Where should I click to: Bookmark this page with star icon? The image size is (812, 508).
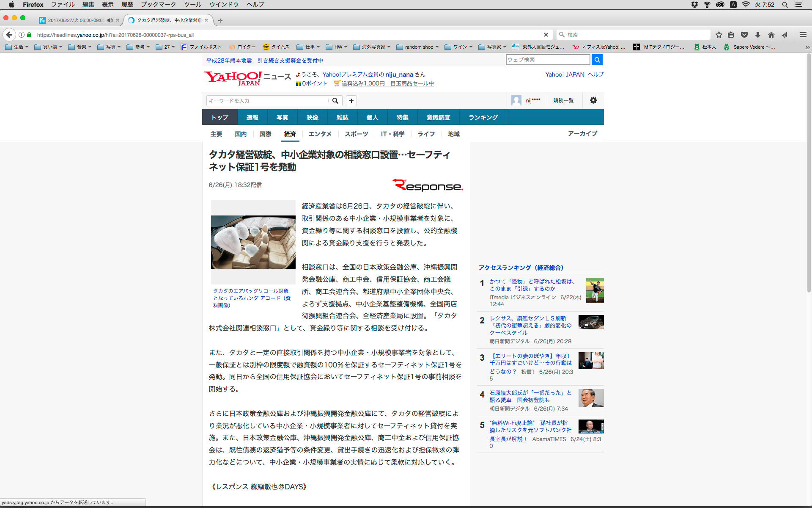pyautogui.click(x=719, y=35)
